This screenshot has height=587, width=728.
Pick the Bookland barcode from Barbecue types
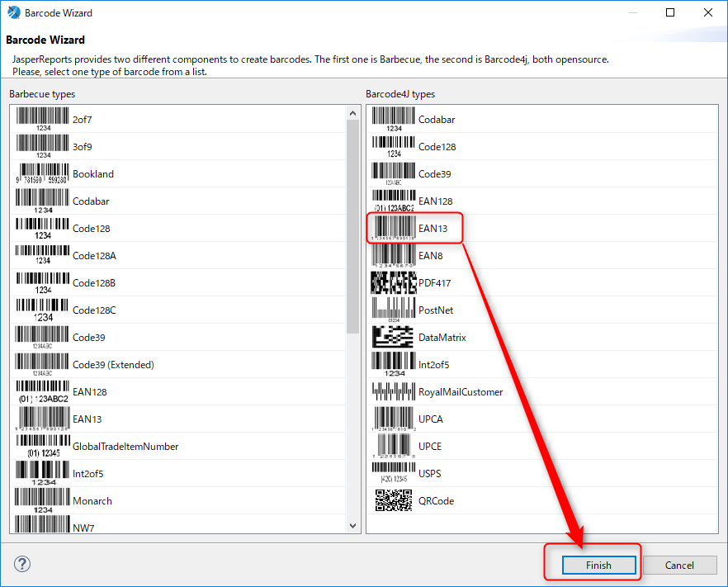(x=92, y=173)
